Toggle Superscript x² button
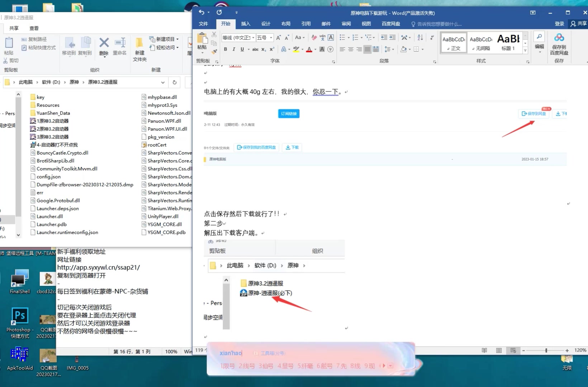 click(x=272, y=49)
